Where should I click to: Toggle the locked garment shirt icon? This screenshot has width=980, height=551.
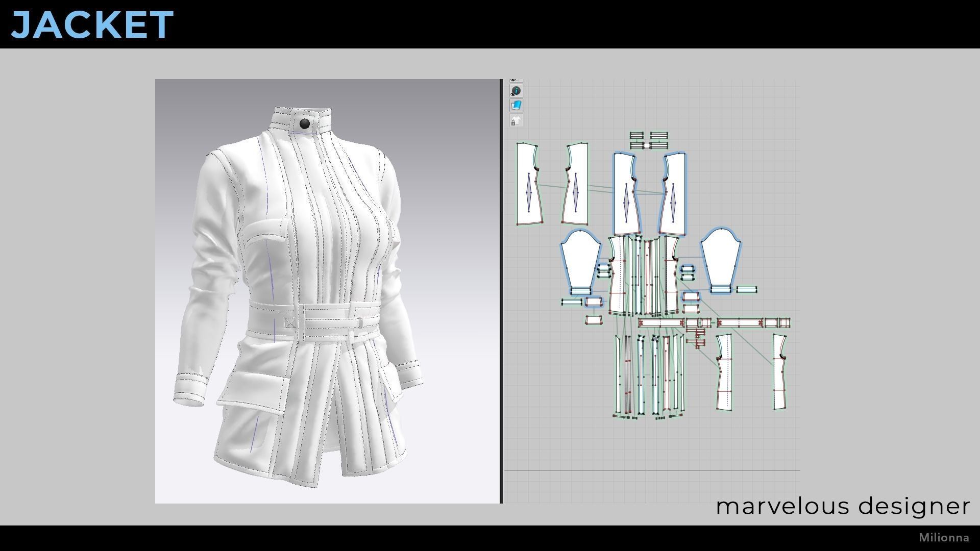[x=516, y=121]
